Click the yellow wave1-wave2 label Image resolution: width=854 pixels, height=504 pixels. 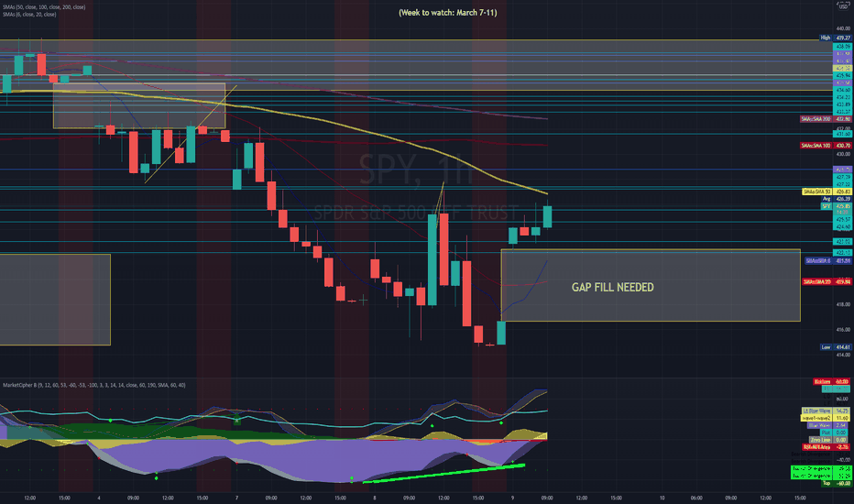pyautogui.click(x=825, y=418)
